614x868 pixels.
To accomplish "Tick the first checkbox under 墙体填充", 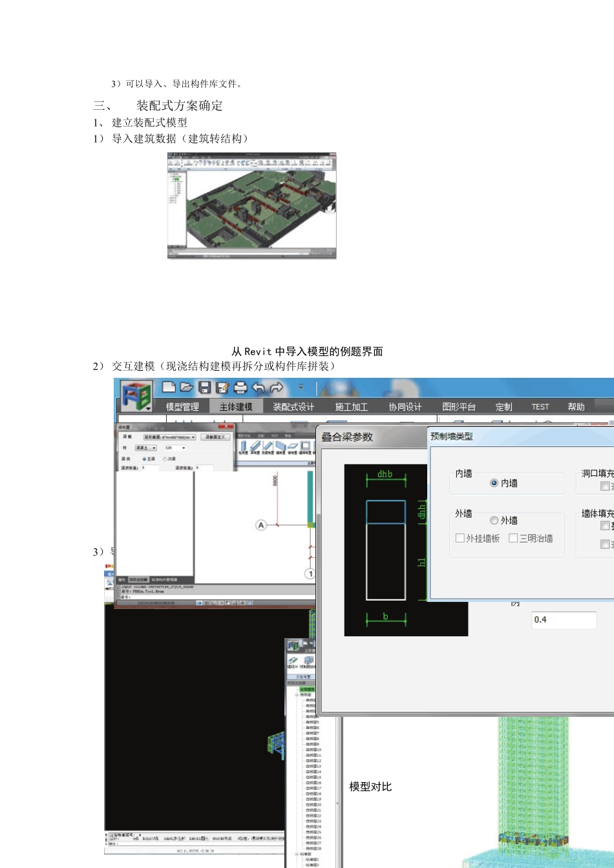I will (x=605, y=526).
